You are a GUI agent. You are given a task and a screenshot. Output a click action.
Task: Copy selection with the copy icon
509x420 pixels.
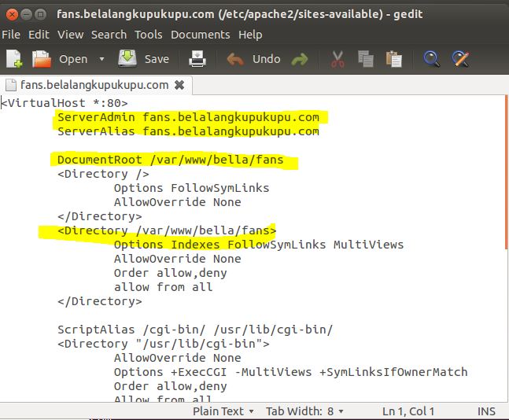366,59
